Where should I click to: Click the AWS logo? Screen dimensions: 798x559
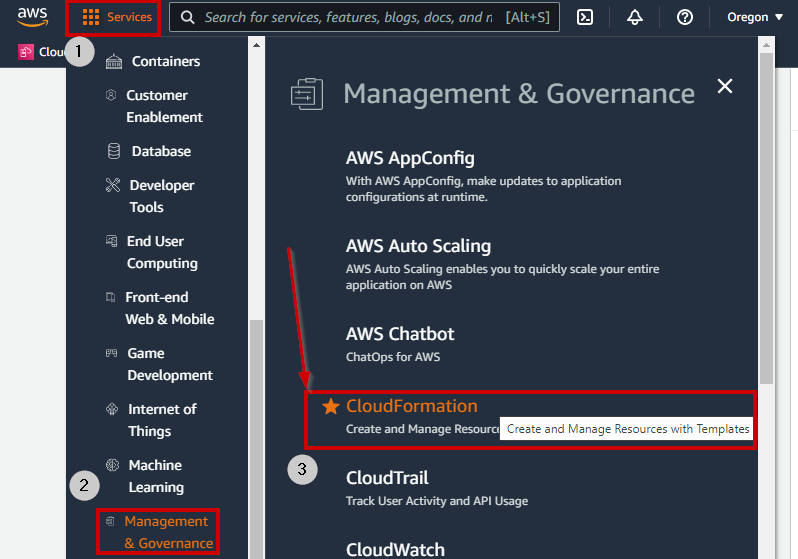coord(33,17)
